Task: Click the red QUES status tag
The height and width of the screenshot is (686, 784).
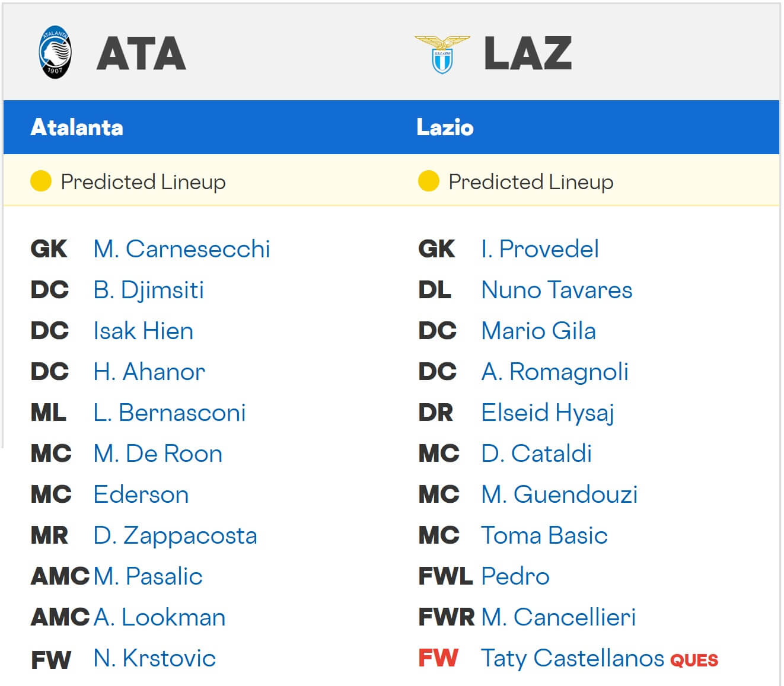Action: [x=694, y=661]
